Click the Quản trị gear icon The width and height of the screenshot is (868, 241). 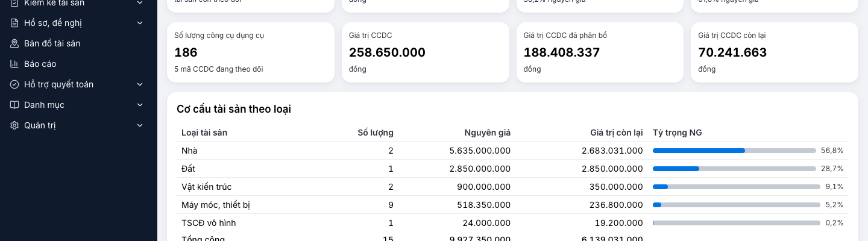(14, 125)
